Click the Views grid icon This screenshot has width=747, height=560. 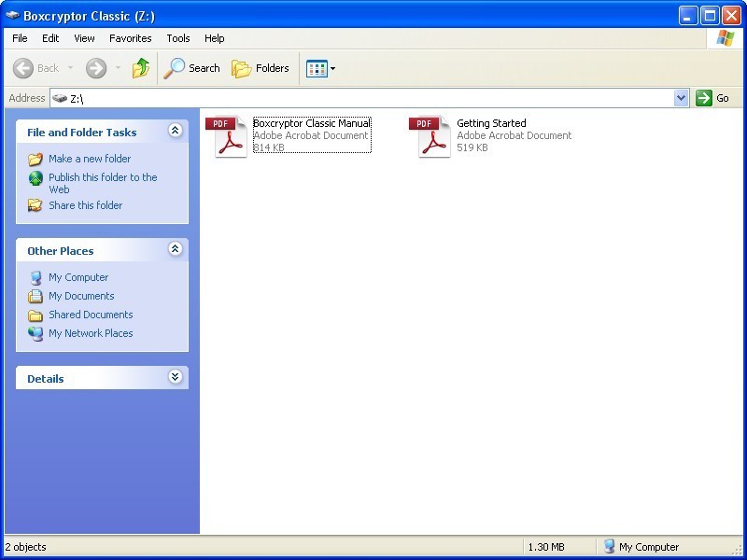[317, 68]
